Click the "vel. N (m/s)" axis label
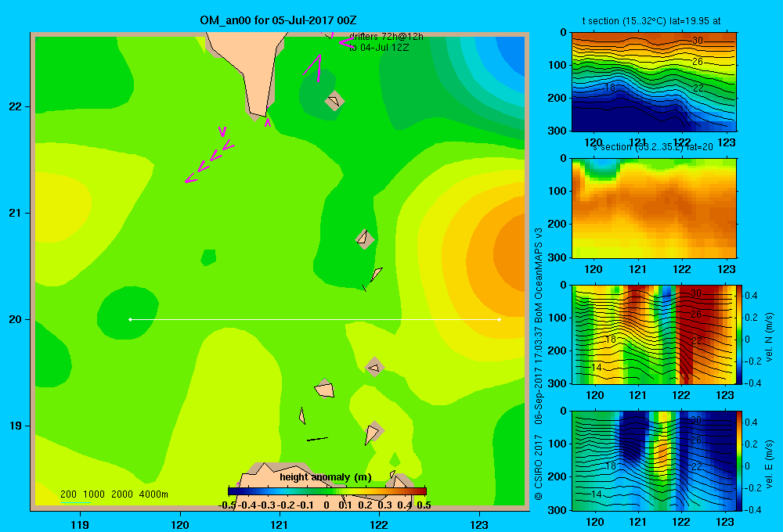Viewport: 783px width, 532px height. click(x=769, y=337)
